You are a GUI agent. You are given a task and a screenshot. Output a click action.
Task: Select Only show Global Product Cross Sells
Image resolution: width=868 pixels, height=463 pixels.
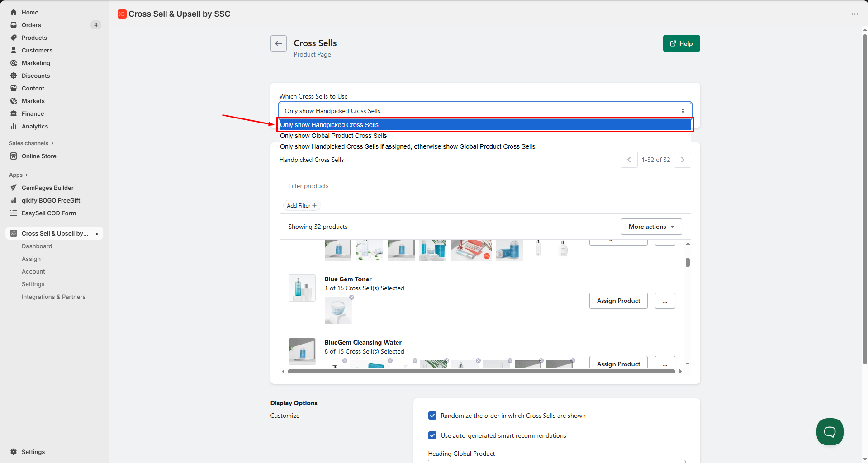(333, 136)
